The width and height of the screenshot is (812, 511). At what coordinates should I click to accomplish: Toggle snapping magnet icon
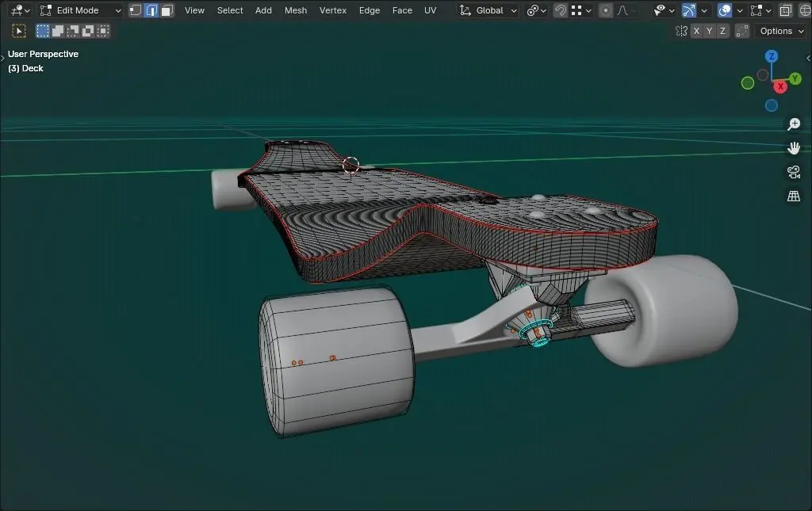pyautogui.click(x=561, y=10)
